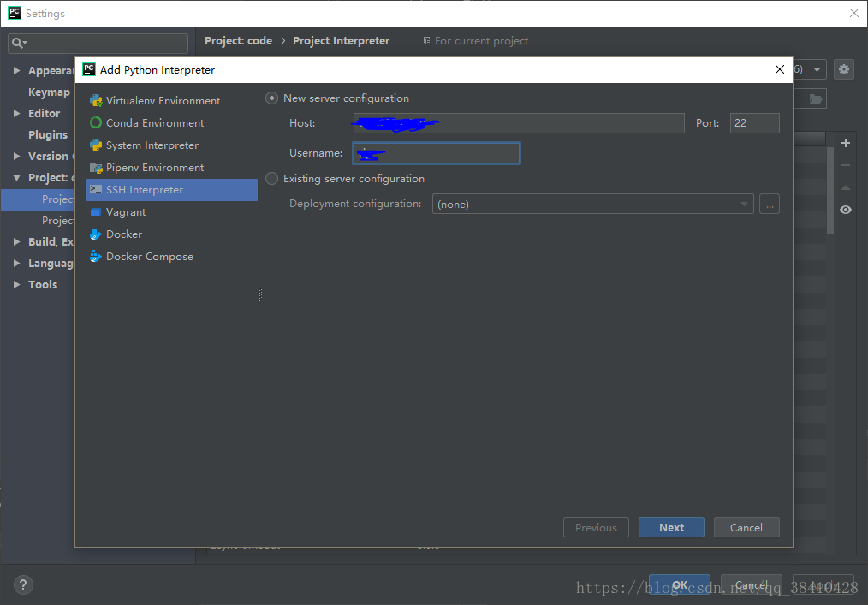Select the Docker Compose list item
The image size is (868, 605).
(x=171, y=256)
